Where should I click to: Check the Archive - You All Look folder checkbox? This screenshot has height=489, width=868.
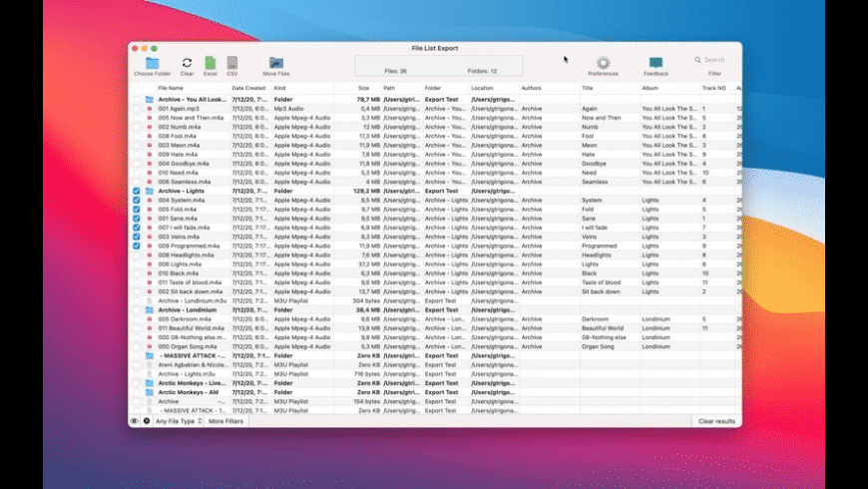(x=136, y=100)
